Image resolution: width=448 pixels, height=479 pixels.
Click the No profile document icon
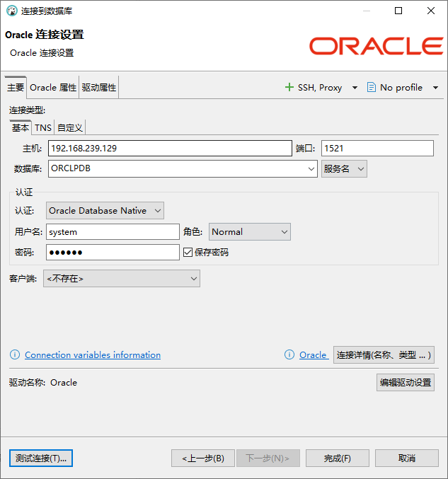click(371, 87)
